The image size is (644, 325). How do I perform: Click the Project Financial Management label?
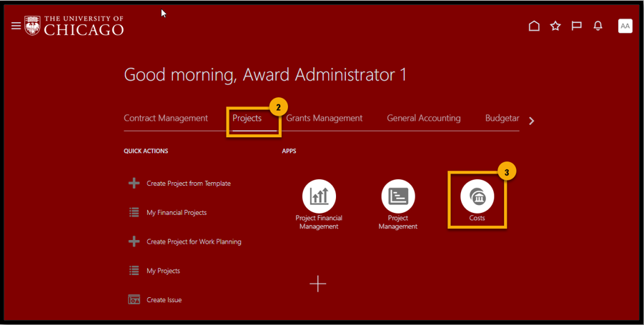(319, 222)
